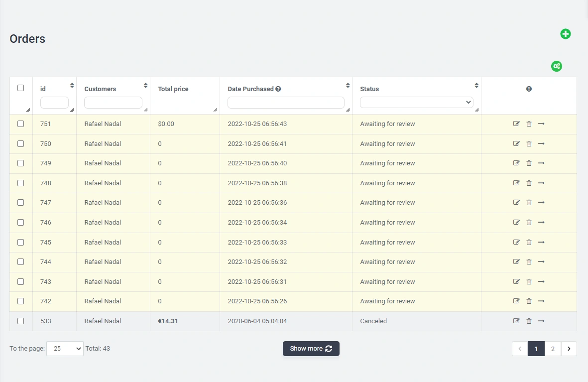Open the rows-per-page dropdown showing 25

(65, 349)
